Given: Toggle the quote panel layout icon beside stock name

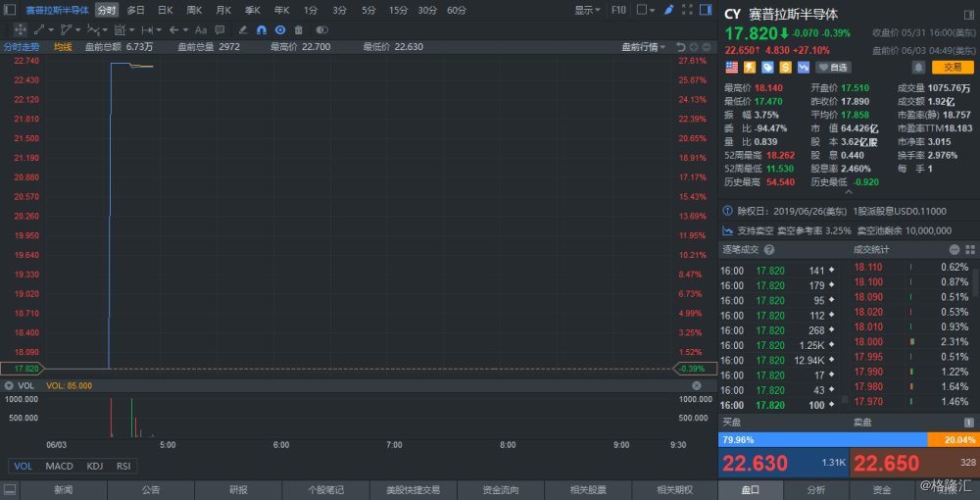Looking at the screenshot, I should pyautogui.click(x=969, y=15).
